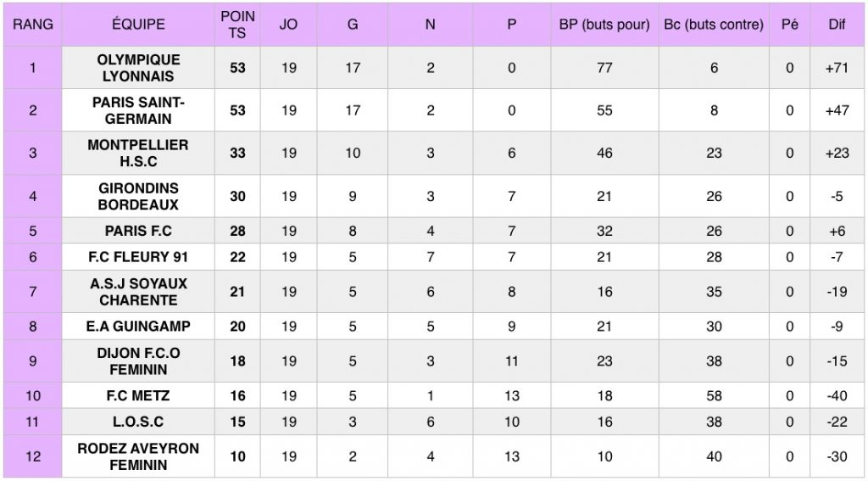Screen dimensions: 868x481
Task: Select the OLYMPIQUE LYONNAIS team cell
Action: click(x=138, y=68)
